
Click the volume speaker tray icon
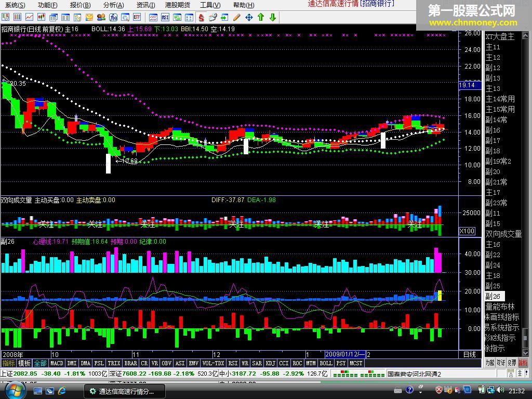[500, 390]
